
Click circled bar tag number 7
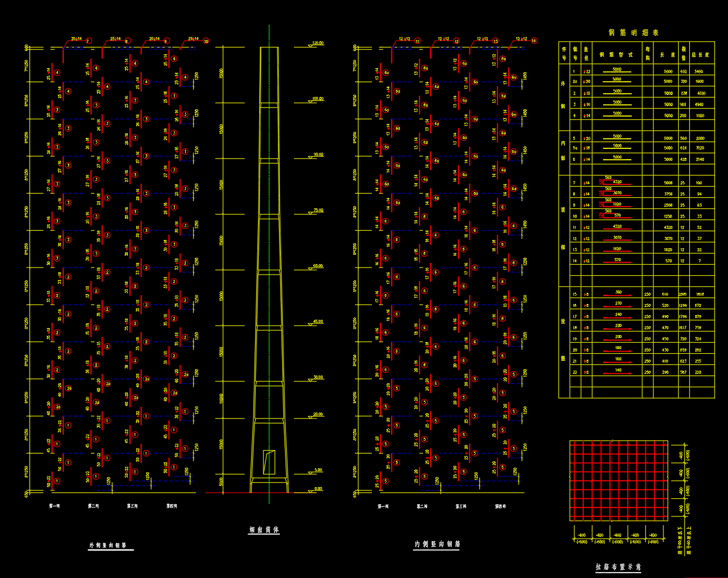coord(89,41)
